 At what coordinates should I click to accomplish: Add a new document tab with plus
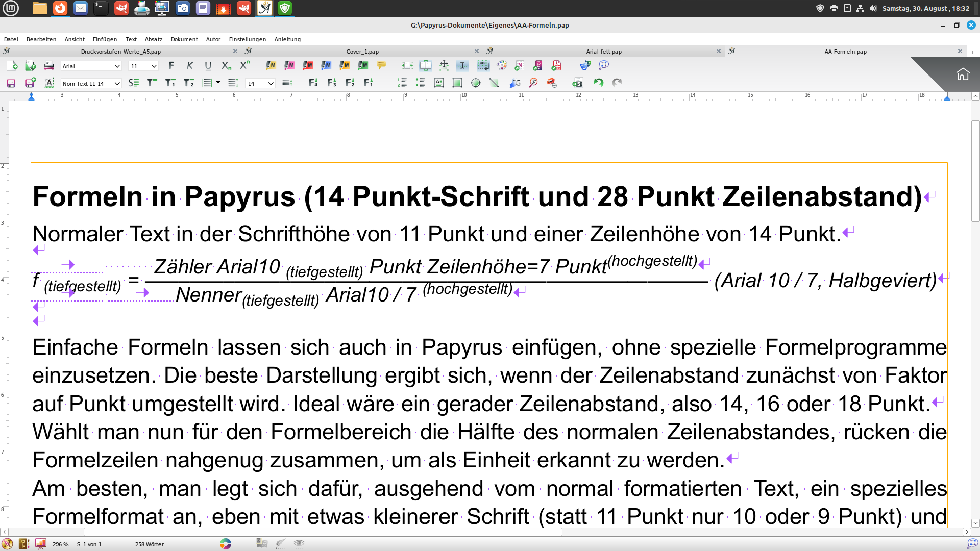(973, 52)
